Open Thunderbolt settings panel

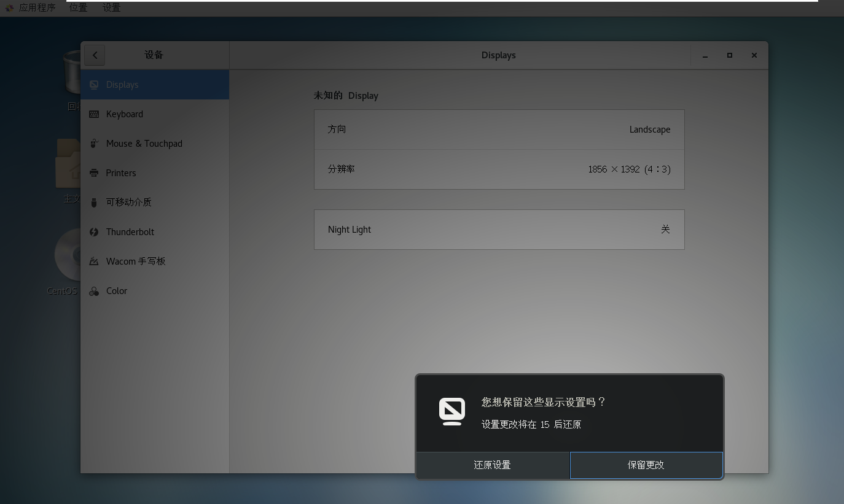tap(128, 231)
